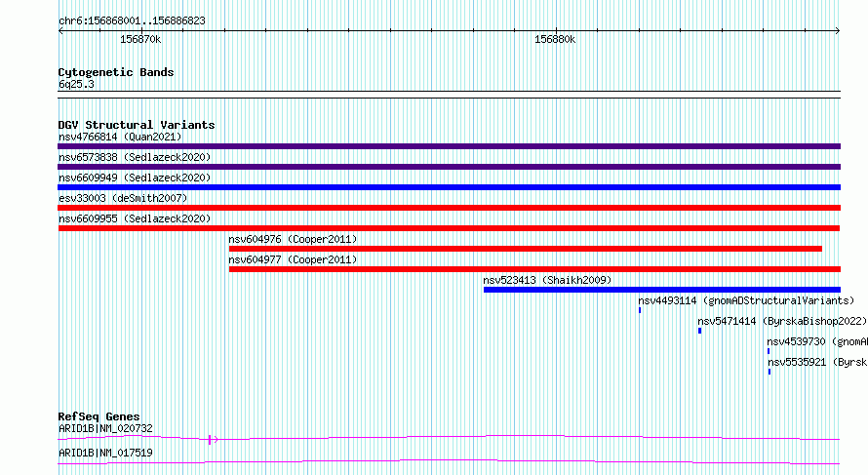
Task: Click the small nsv4539730 variant marker
Action: [769, 351]
